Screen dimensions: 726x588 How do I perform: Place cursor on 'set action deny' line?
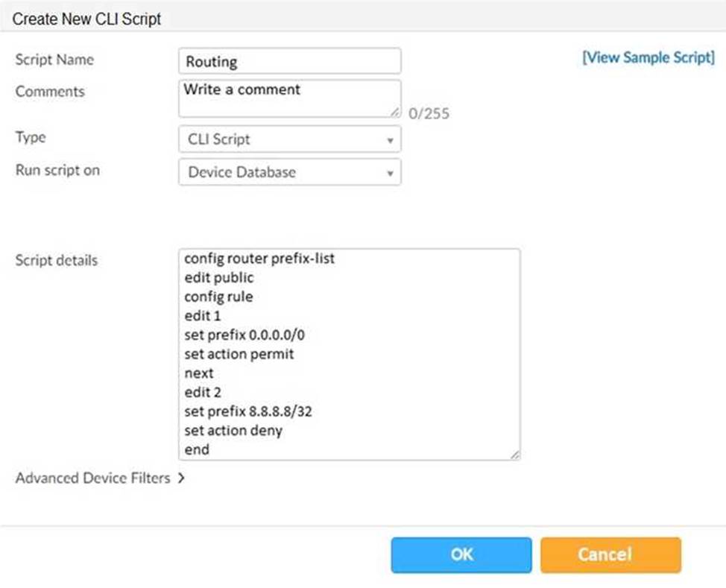(x=233, y=431)
